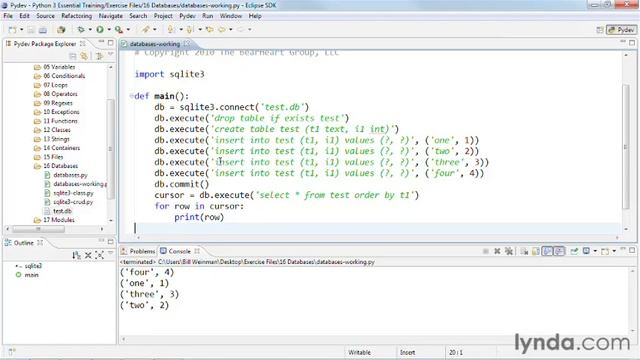Screen dimensions: 640x360
Task: Toggle Scroll Lock in console
Action: click(536, 251)
